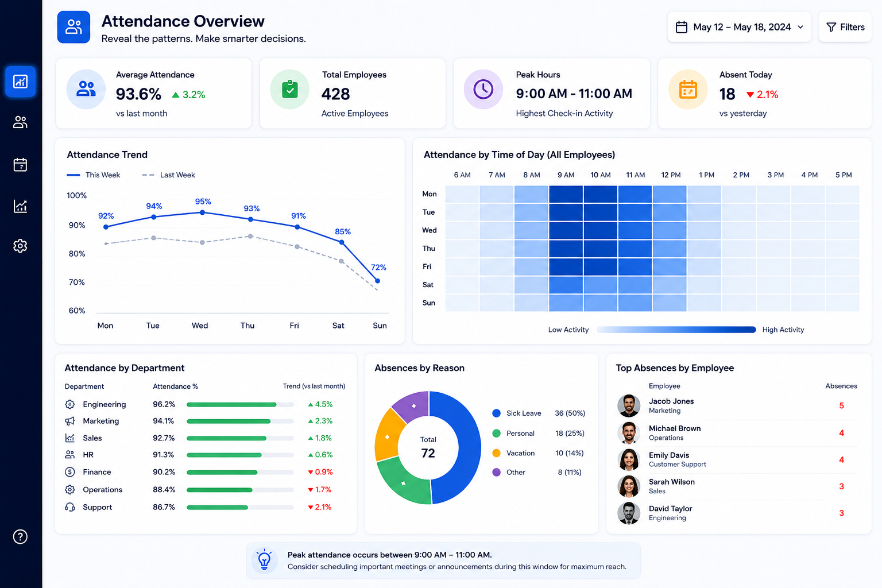882x588 pixels.
Task: Click the HR people icon
Action: 70,454
